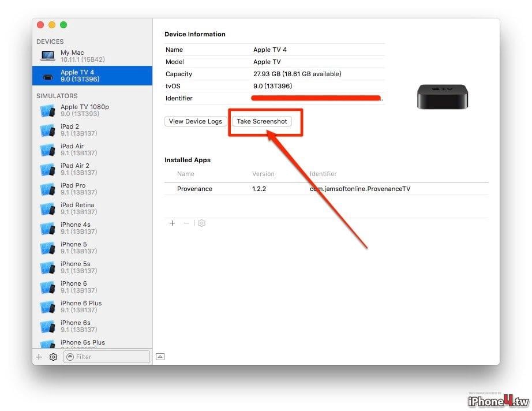Click the Filter input field
The height and width of the screenshot is (411, 532).
[x=107, y=357]
